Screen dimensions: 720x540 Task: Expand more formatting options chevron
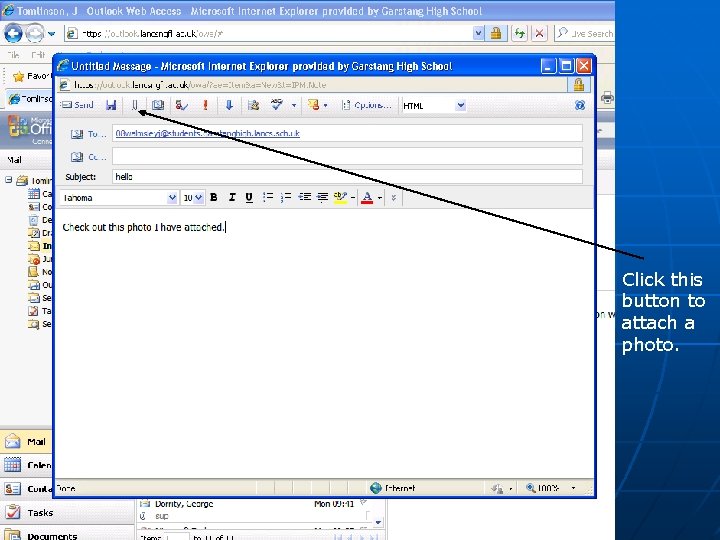394,198
